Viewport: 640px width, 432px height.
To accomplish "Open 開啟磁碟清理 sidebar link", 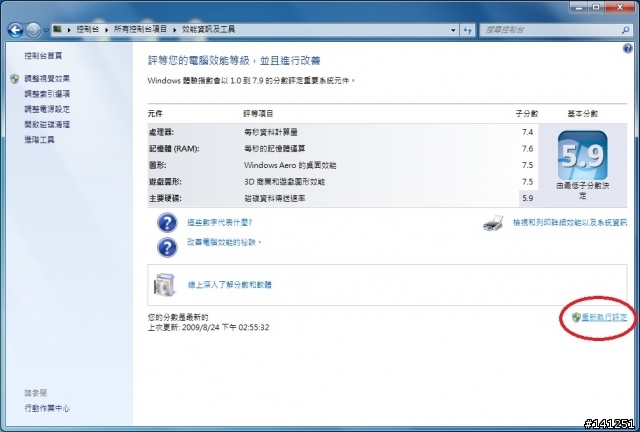I will coord(47,125).
